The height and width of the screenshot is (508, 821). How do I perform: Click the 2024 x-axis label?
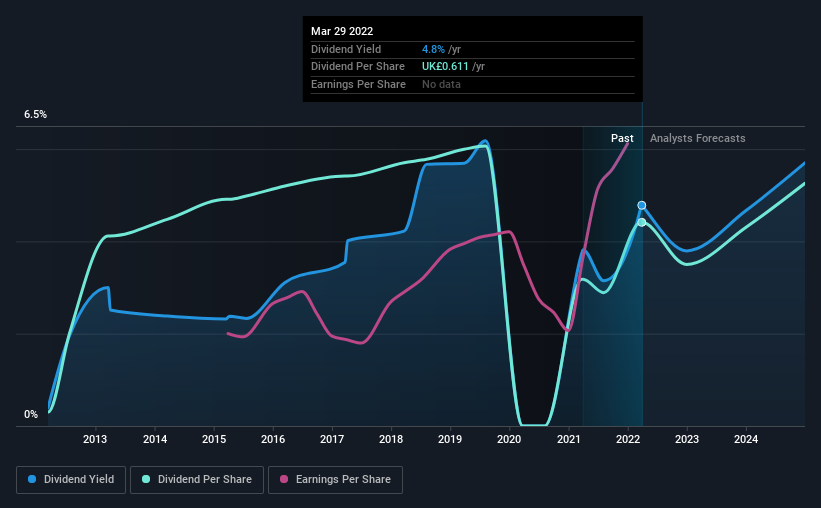(746, 439)
